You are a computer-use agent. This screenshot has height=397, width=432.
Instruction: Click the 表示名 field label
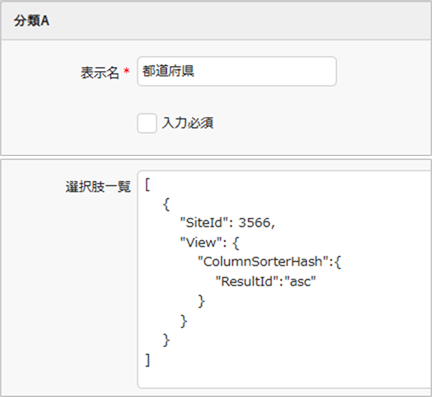tap(100, 72)
